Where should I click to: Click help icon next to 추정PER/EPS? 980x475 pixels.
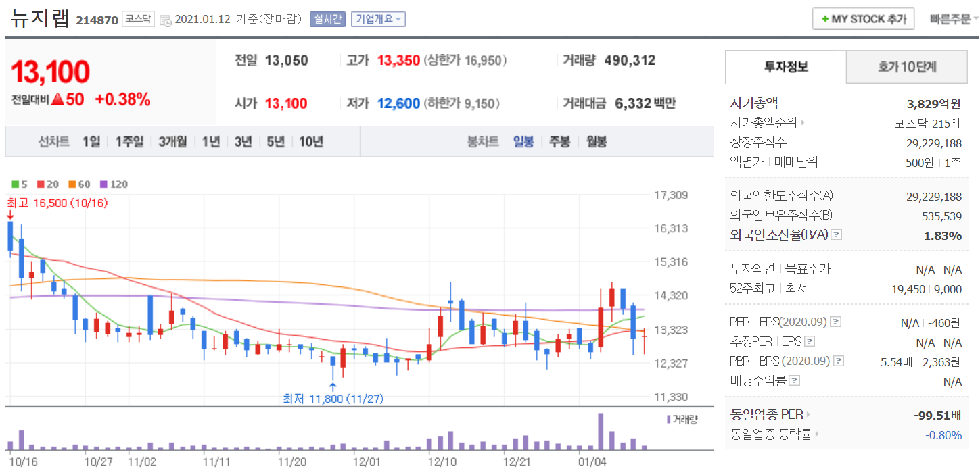pyautogui.click(x=810, y=342)
